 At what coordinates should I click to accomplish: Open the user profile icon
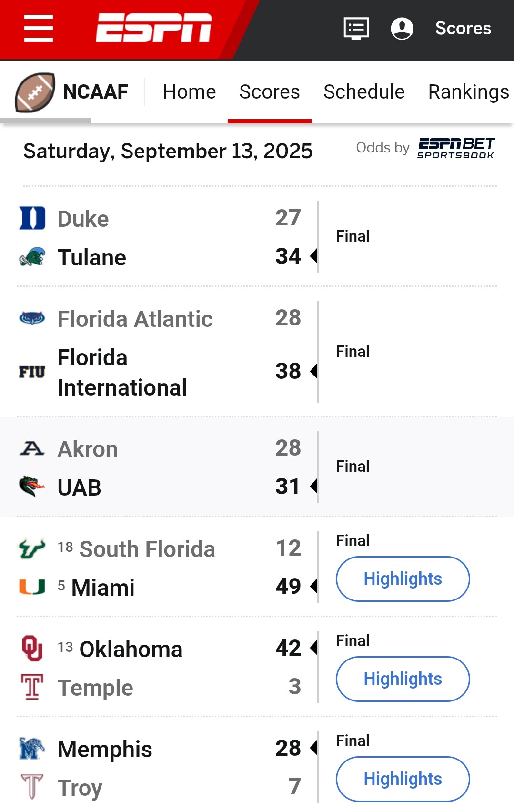pyautogui.click(x=402, y=28)
